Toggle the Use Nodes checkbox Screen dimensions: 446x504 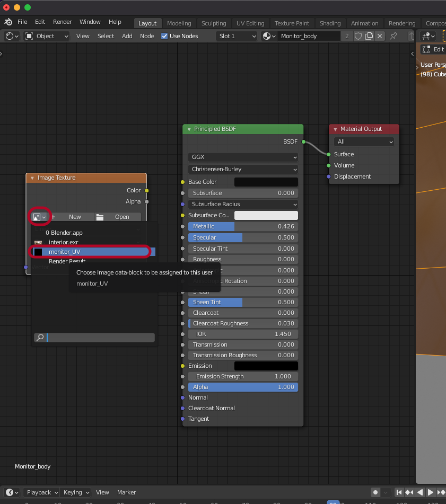(164, 36)
